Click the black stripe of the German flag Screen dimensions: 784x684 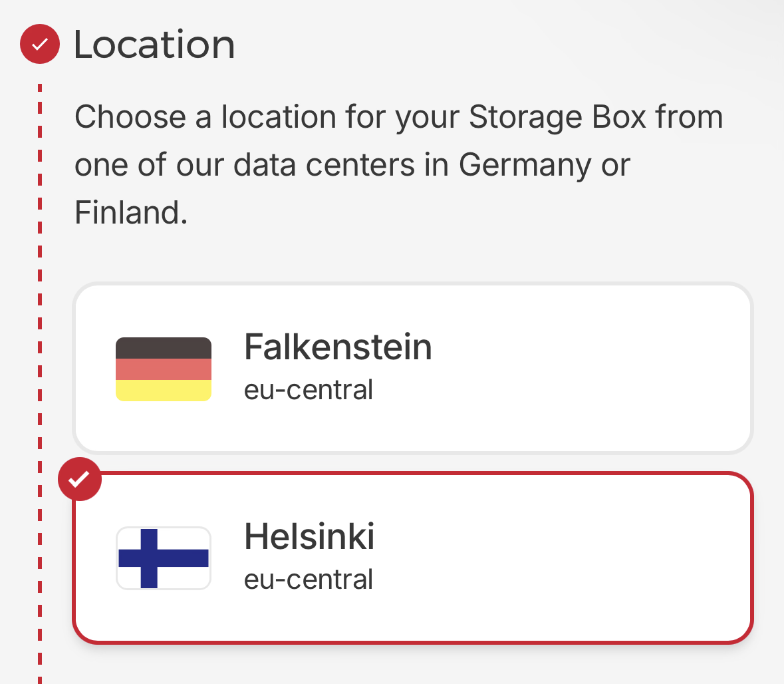[164, 348]
